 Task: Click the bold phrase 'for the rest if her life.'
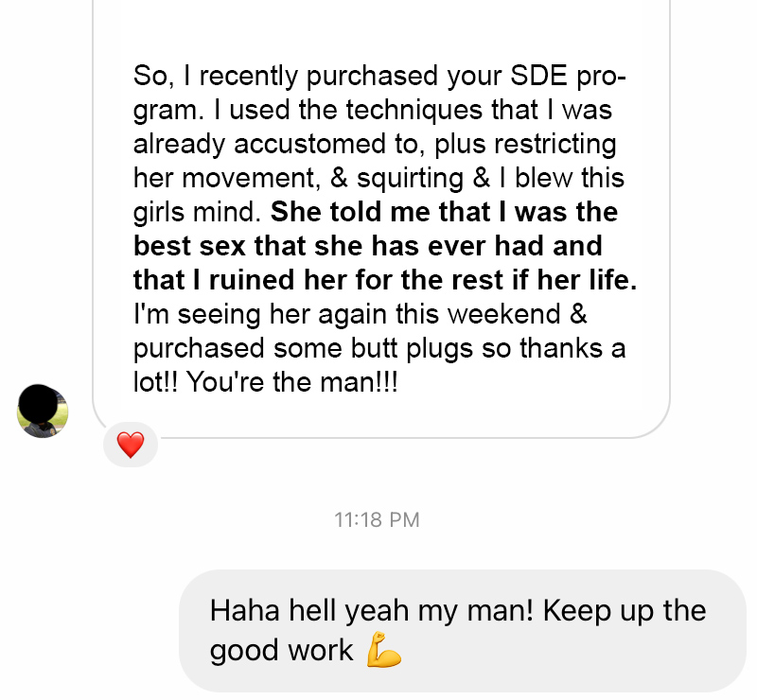(496, 280)
